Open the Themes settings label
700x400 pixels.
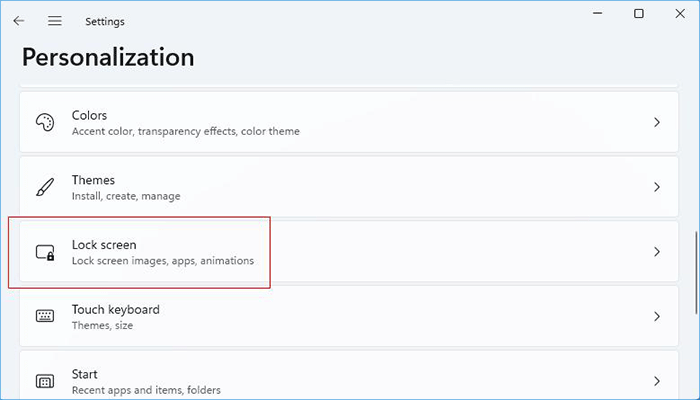pyautogui.click(x=93, y=180)
